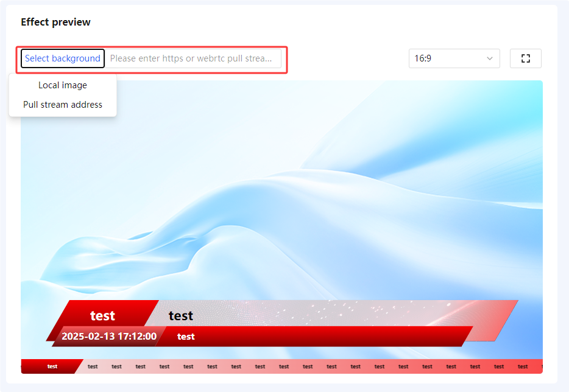Image resolution: width=569 pixels, height=392 pixels.
Task: Click the last test item at ticker's right end
Action: [x=523, y=366]
